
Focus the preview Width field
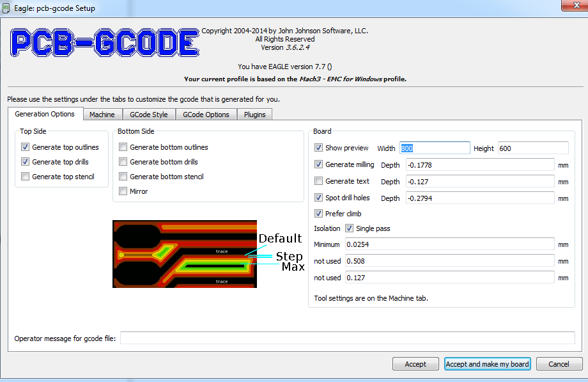click(x=435, y=148)
